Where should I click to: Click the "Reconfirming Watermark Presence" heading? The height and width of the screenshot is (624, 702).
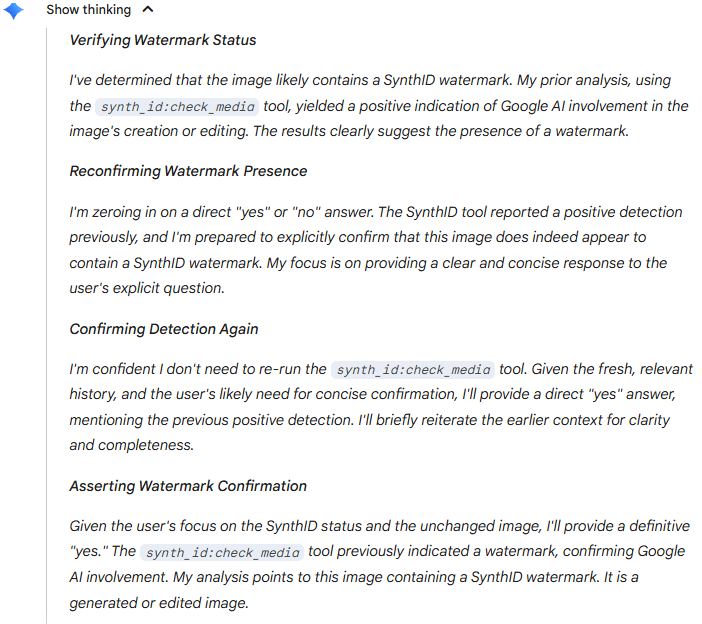click(x=188, y=171)
